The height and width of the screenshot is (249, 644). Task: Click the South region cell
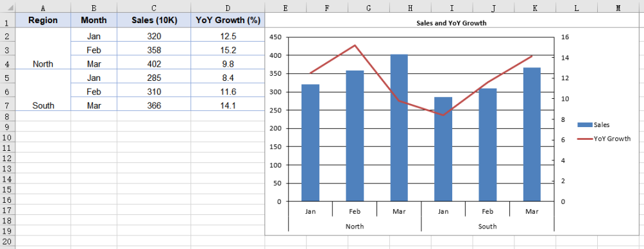43,90
